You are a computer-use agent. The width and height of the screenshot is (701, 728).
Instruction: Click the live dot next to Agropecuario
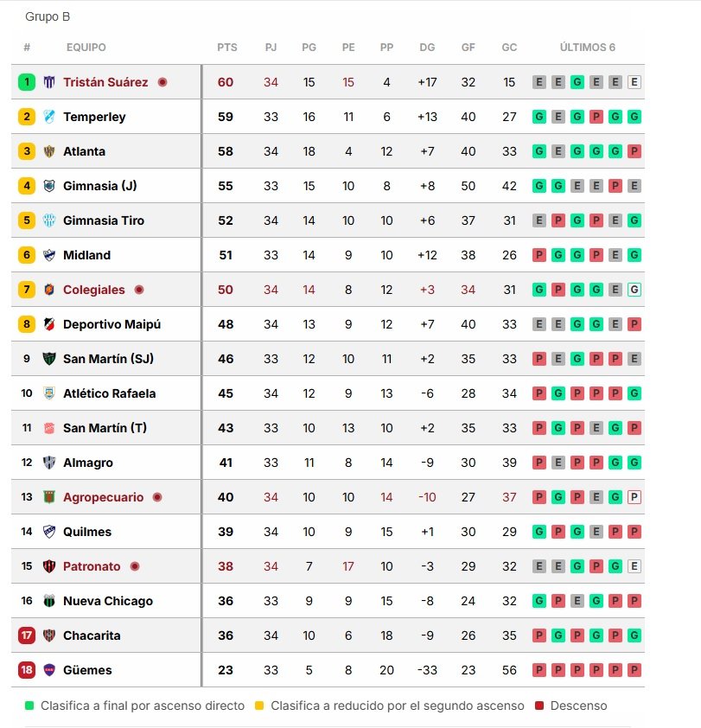[x=157, y=497]
